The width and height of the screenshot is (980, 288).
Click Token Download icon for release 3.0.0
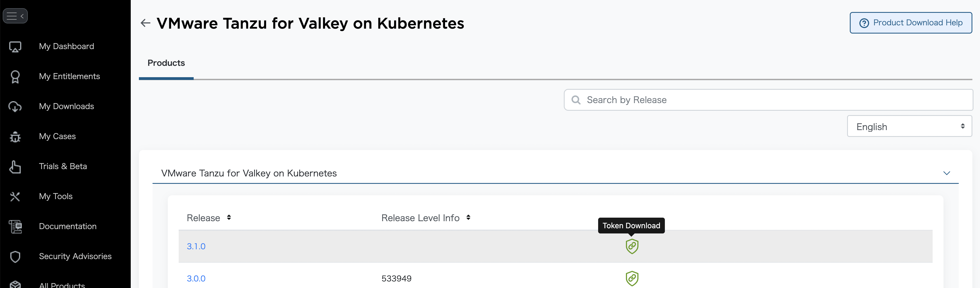(632, 278)
